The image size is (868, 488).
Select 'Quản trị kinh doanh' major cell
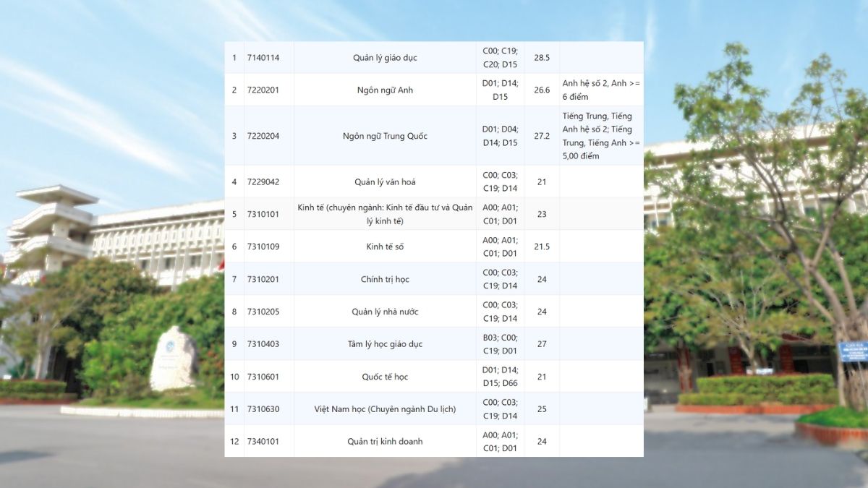385,442
